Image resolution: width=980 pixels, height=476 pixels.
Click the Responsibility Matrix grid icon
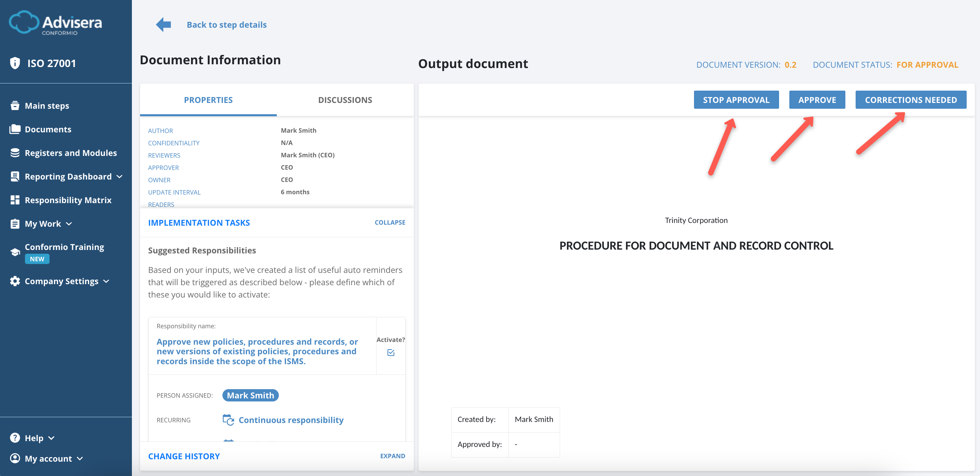(x=15, y=200)
